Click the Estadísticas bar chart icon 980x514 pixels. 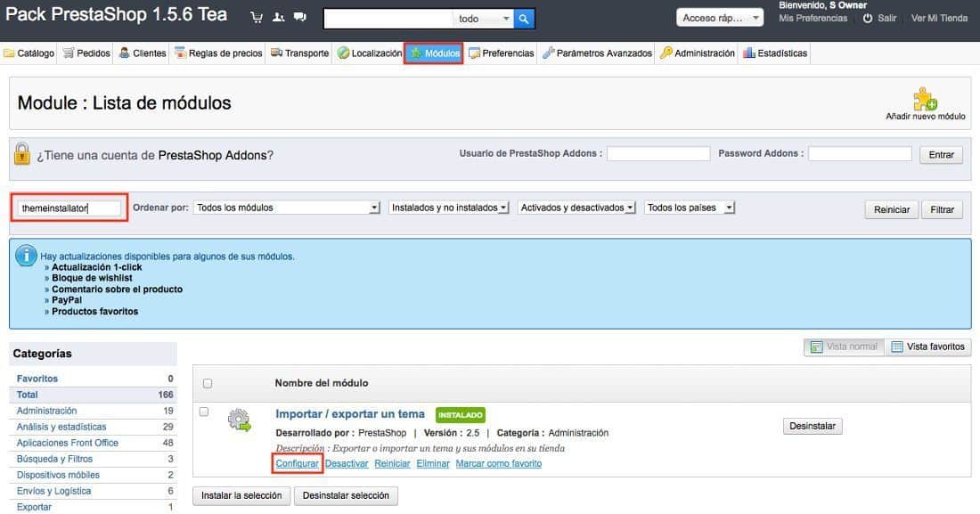click(748, 53)
